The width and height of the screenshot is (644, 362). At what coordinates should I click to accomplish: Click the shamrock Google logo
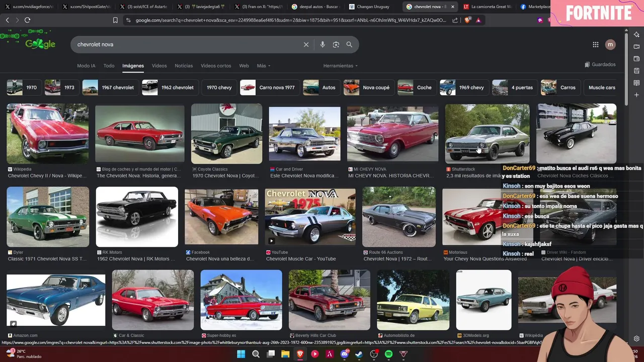40,44
